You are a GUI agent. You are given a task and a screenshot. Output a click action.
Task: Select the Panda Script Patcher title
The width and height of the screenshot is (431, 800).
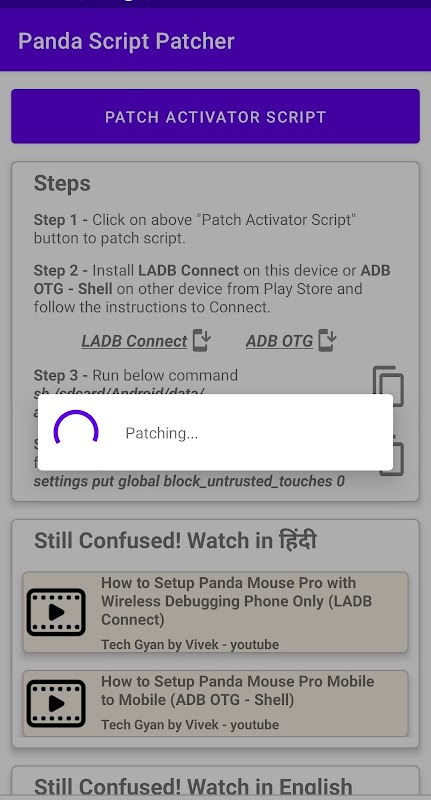click(x=126, y=41)
